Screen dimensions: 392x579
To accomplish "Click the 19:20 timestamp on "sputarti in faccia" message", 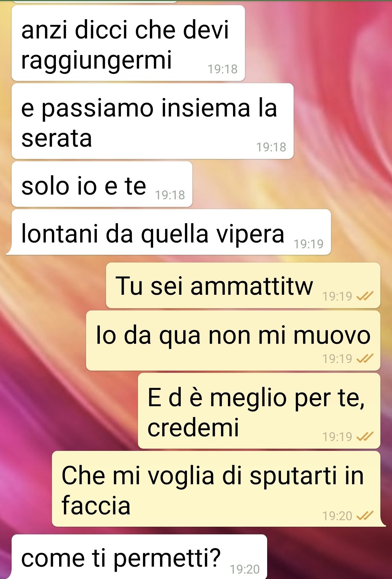I will tap(337, 516).
